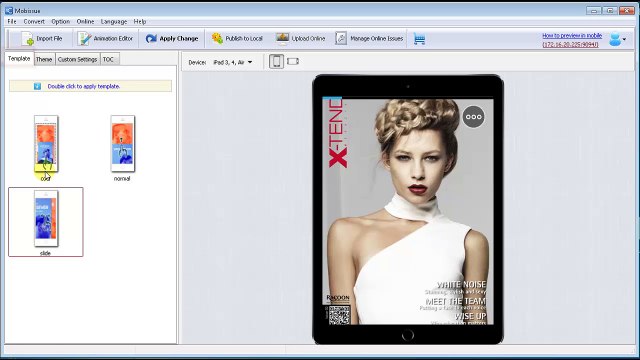Open Manage Online Issues icon
640x360 pixels.
pos(341,38)
